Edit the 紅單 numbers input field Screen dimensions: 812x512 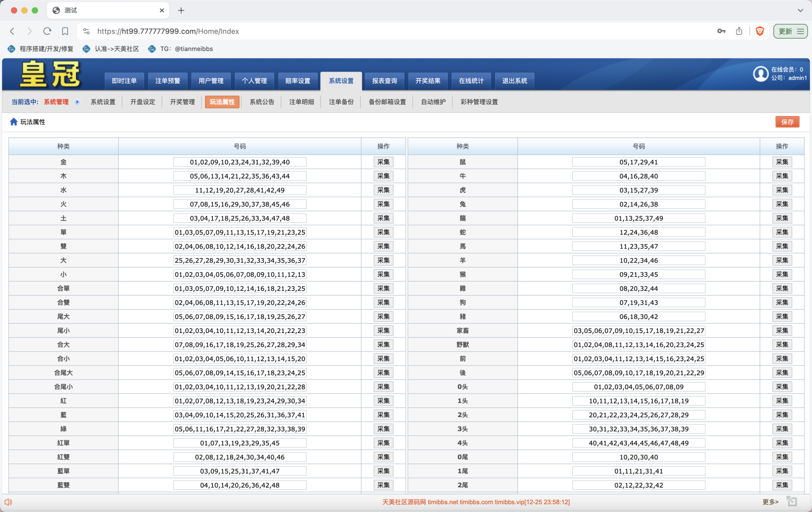pyautogui.click(x=240, y=443)
